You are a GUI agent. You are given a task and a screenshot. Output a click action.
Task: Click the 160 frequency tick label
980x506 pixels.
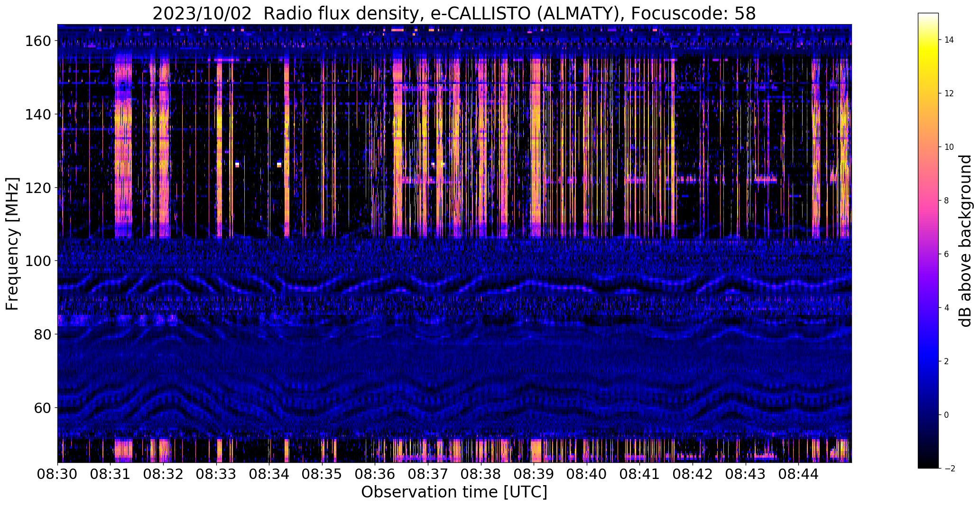pyautogui.click(x=37, y=41)
